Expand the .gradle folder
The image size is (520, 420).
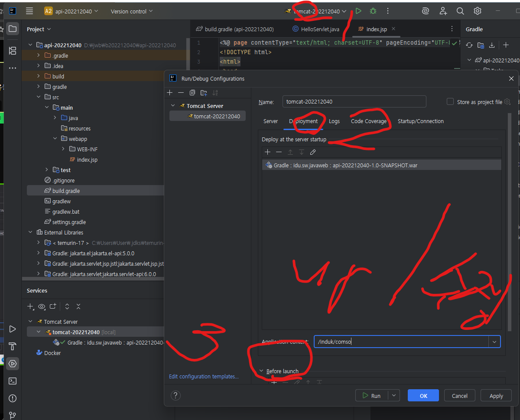pos(38,55)
